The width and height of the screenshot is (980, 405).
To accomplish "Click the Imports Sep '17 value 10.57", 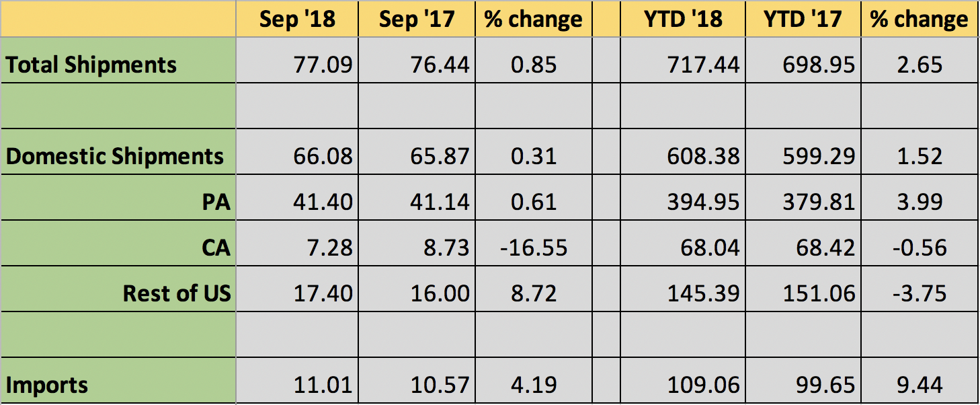I will pyautogui.click(x=441, y=385).
